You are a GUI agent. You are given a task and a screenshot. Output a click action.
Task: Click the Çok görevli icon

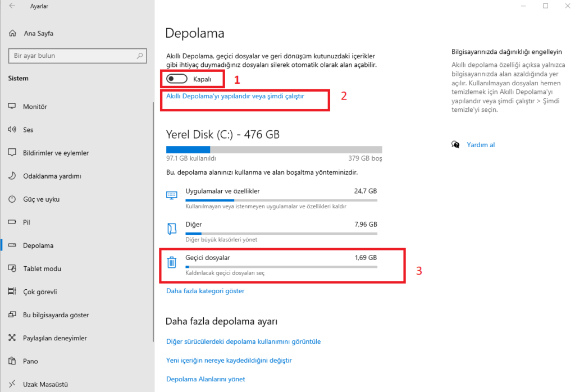pos(12,291)
